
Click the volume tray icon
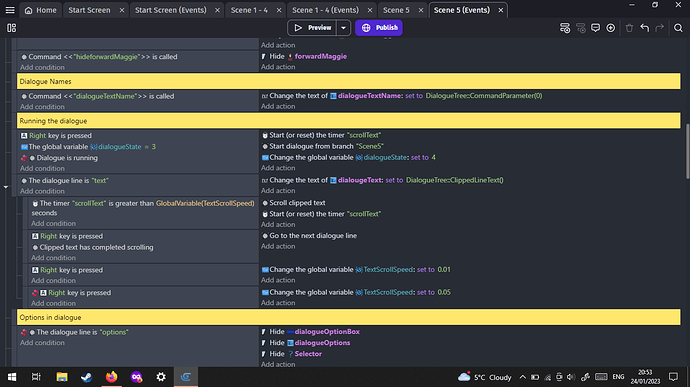pos(571,377)
